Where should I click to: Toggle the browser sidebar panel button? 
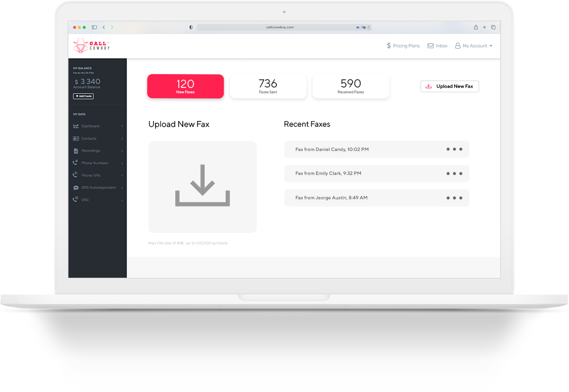coord(94,27)
